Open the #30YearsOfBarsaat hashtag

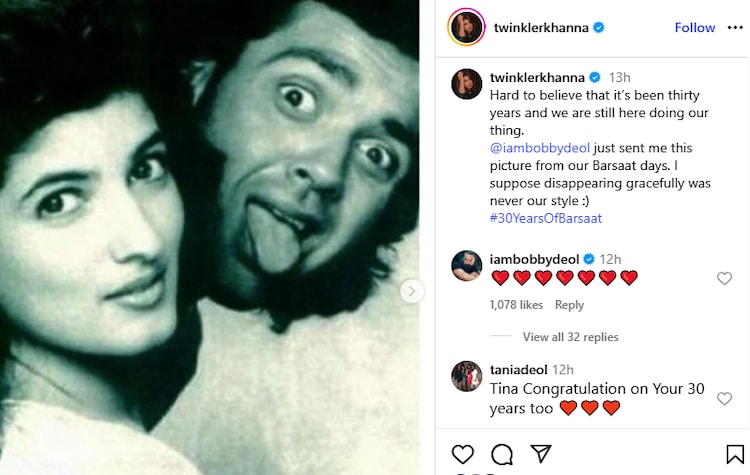(x=545, y=218)
